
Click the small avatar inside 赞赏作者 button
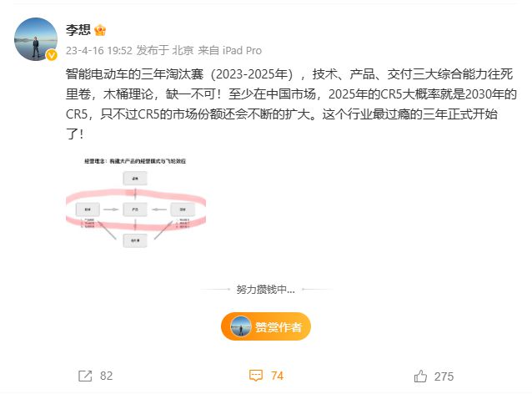(240, 326)
